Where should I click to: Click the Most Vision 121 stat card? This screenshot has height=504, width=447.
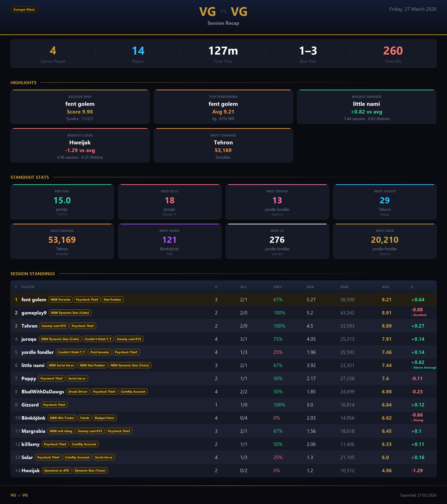click(169, 241)
